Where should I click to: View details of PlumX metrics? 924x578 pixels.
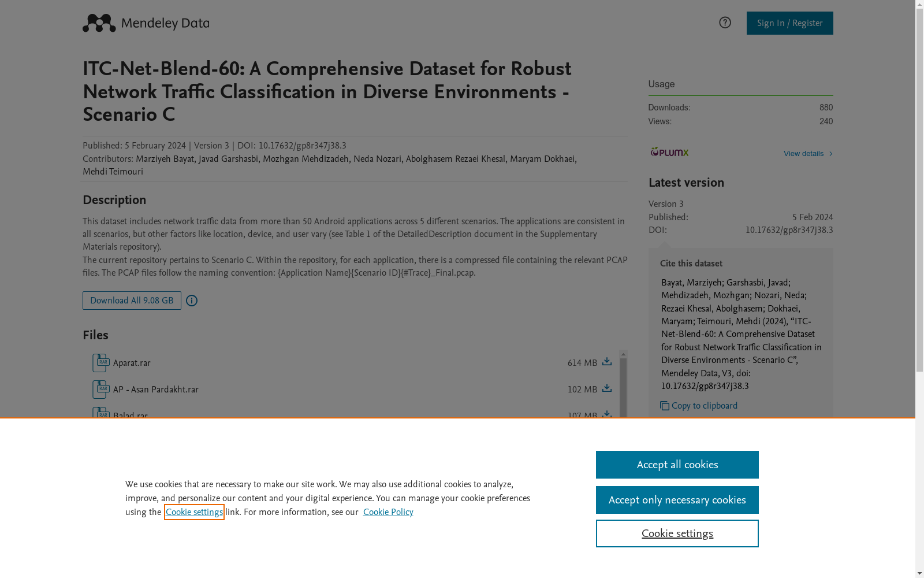pos(803,154)
